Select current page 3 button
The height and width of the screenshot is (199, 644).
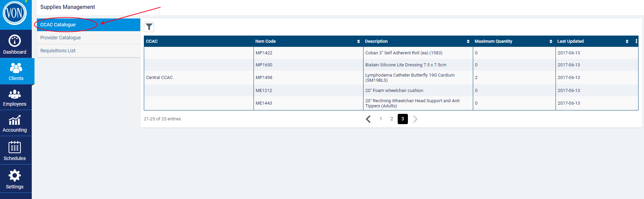(x=403, y=119)
